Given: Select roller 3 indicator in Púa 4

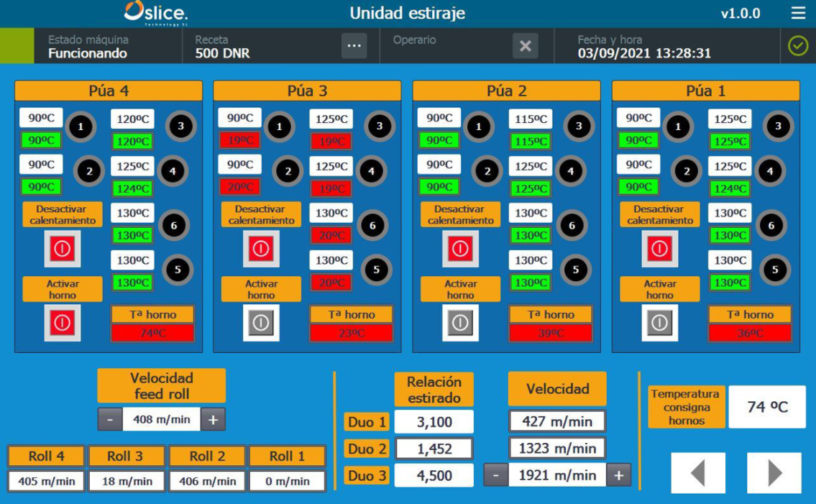Looking at the screenshot, I should (x=180, y=127).
